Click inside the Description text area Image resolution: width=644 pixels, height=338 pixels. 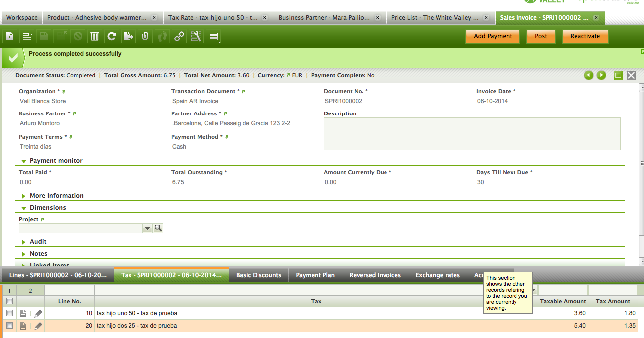[x=472, y=134]
